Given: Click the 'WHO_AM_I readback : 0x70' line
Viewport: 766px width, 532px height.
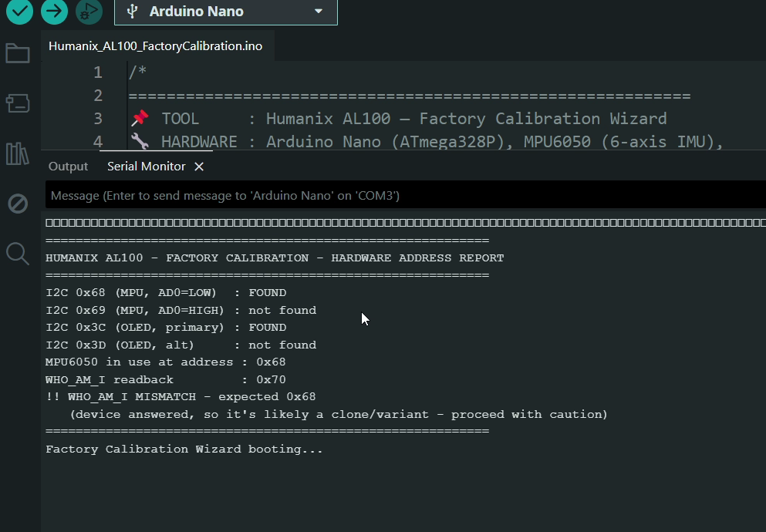Looking at the screenshot, I should (166, 379).
